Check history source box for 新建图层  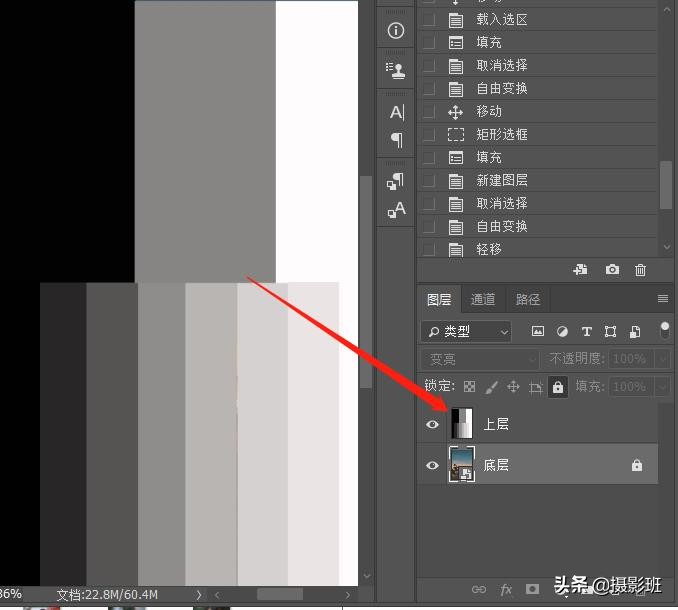[429, 181]
